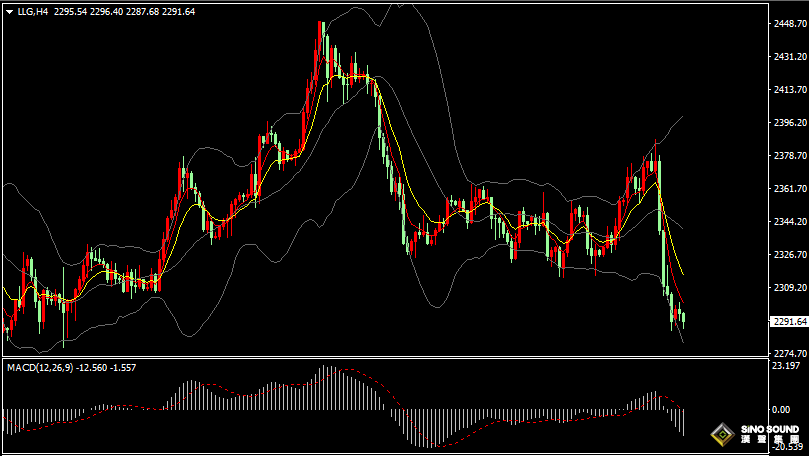
Task: Click the 0.00 level on MACD scale
Action: coord(783,409)
